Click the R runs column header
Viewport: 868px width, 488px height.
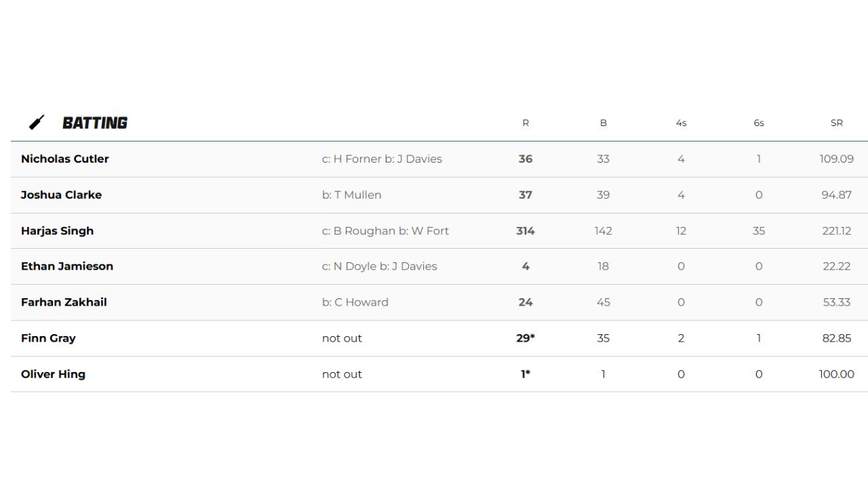[526, 123]
